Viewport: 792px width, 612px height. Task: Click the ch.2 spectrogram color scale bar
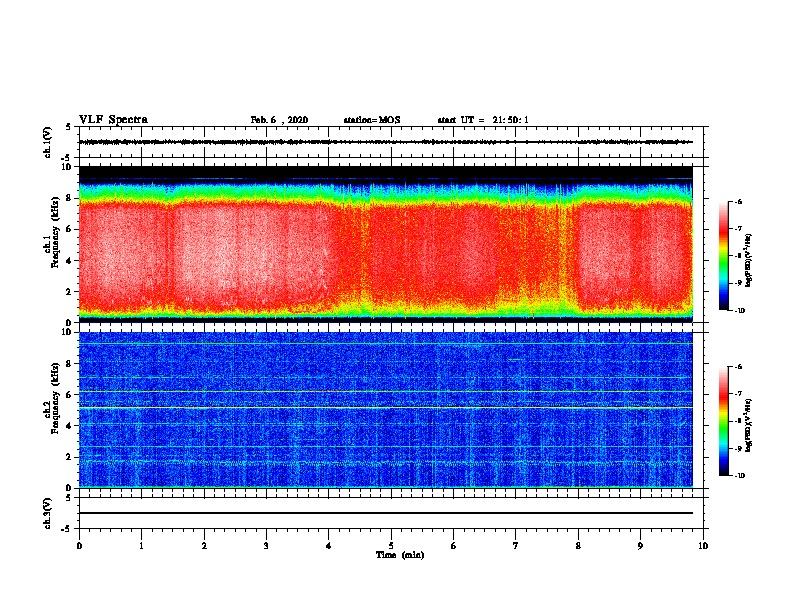click(724, 421)
